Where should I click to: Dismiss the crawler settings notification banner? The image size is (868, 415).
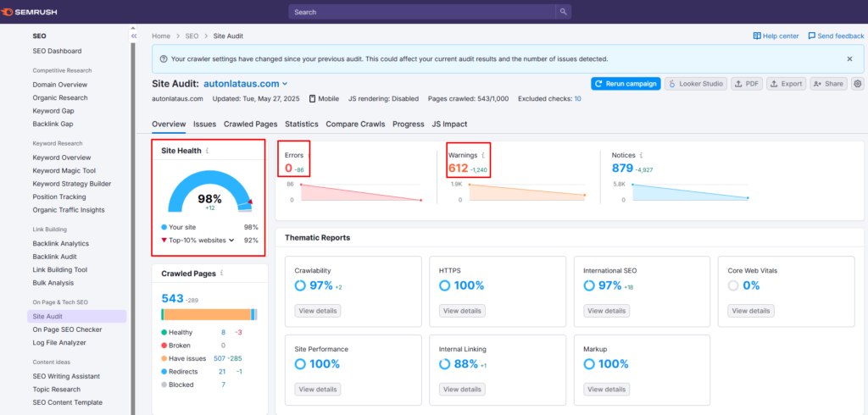[849, 59]
